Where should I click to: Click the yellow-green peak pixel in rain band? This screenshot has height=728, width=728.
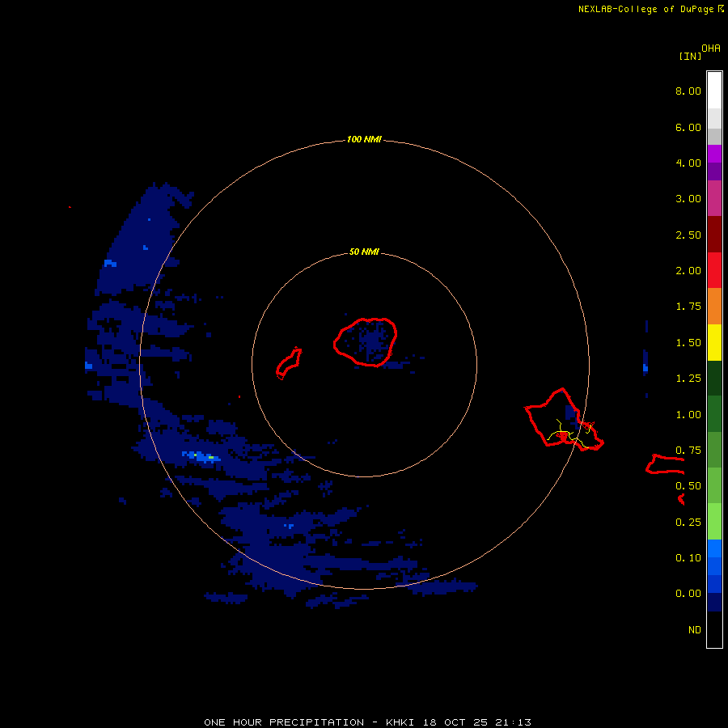[211, 458]
